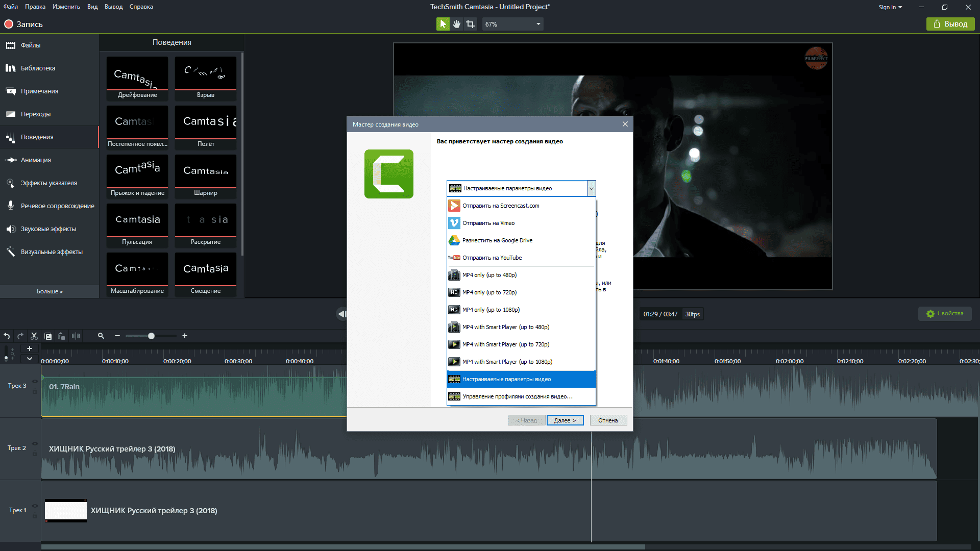The height and width of the screenshot is (551, 980).
Task: Click the red Запись record button
Action: pos(23,24)
